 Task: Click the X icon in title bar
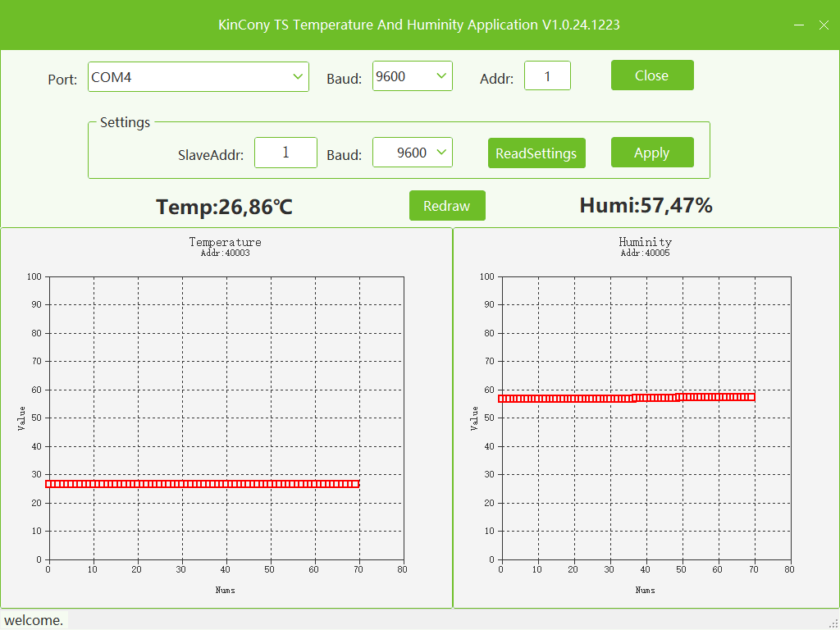(x=824, y=25)
